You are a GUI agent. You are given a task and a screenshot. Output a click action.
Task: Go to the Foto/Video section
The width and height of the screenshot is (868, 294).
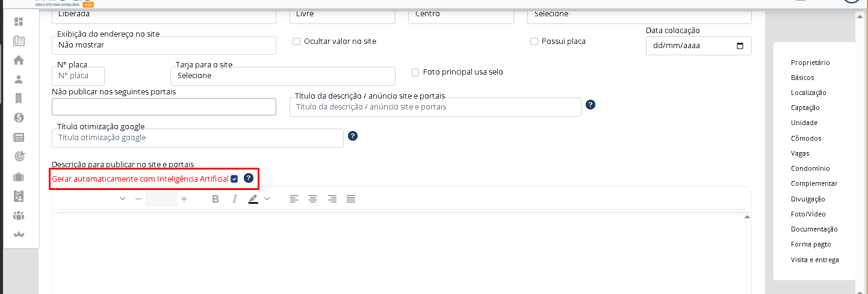pyautogui.click(x=808, y=214)
